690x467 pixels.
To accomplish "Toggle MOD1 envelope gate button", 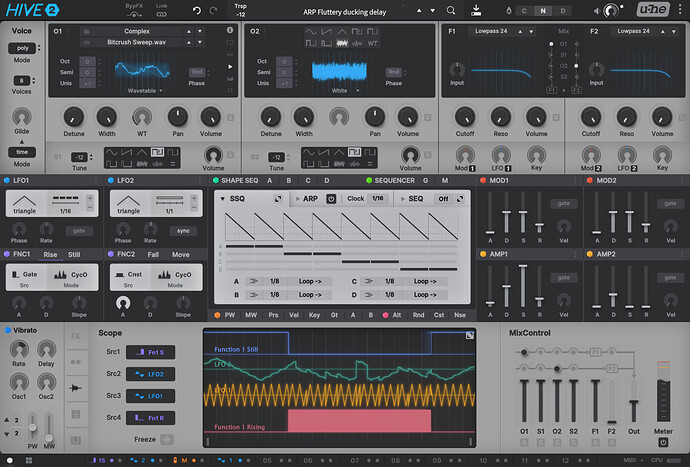I will pos(564,203).
